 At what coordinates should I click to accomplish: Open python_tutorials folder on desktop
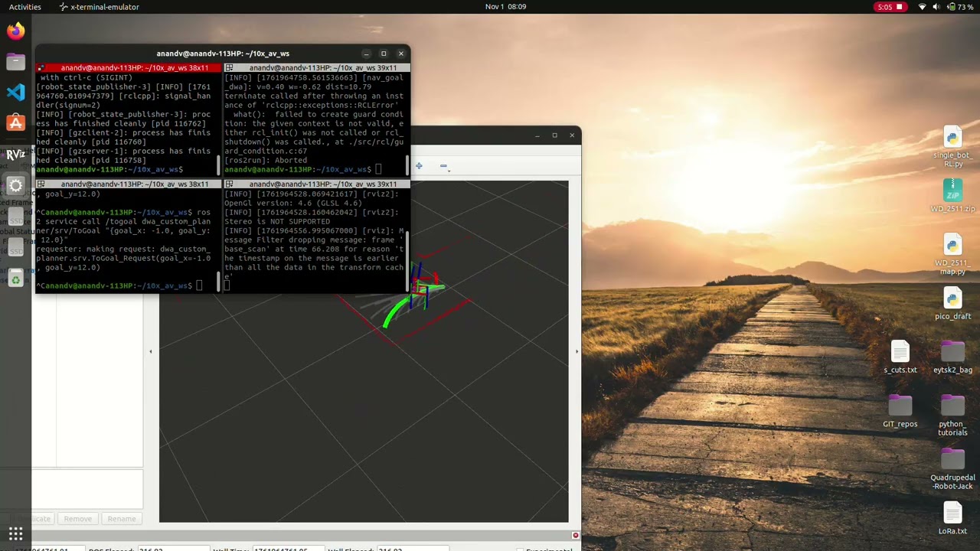(x=952, y=416)
